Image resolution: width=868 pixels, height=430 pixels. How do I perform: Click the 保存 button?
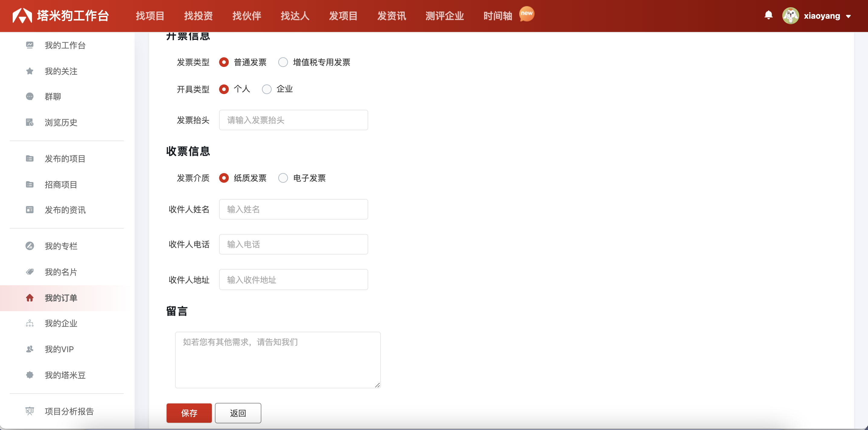coord(189,413)
